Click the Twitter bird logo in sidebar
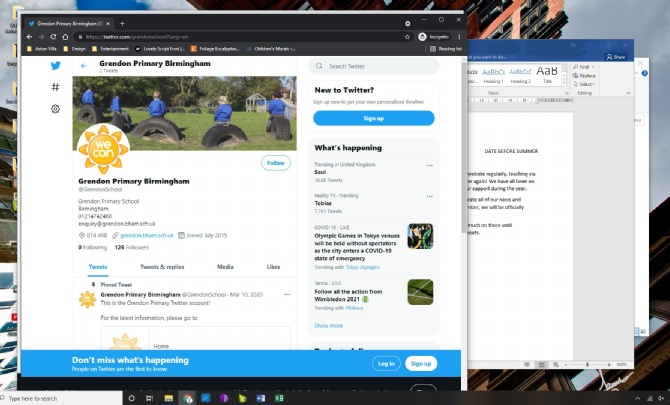 [56, 66]
